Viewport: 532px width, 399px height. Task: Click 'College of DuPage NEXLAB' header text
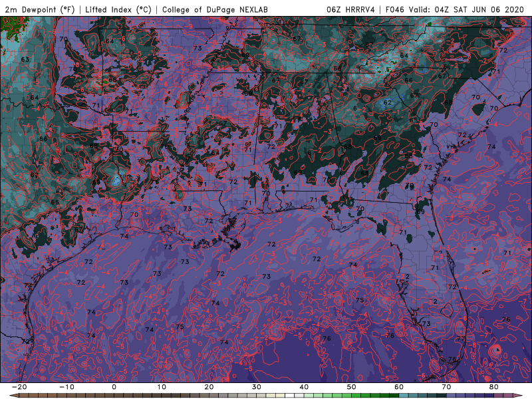pyautogui.click(x=215, y=9)
